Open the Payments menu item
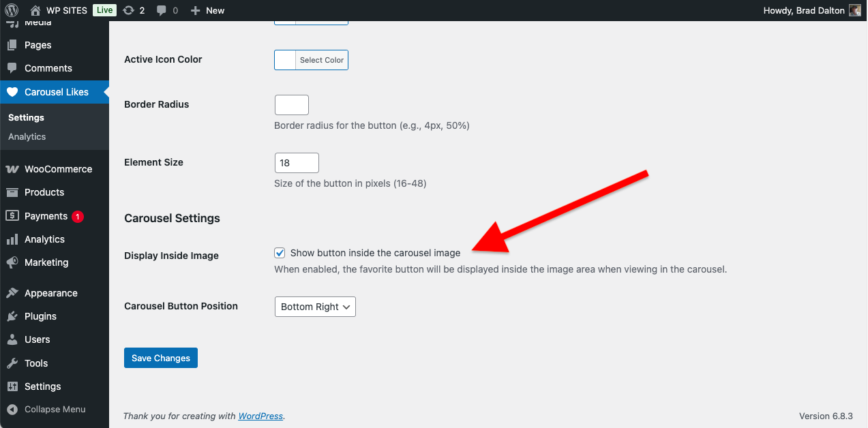 (46, 216)
